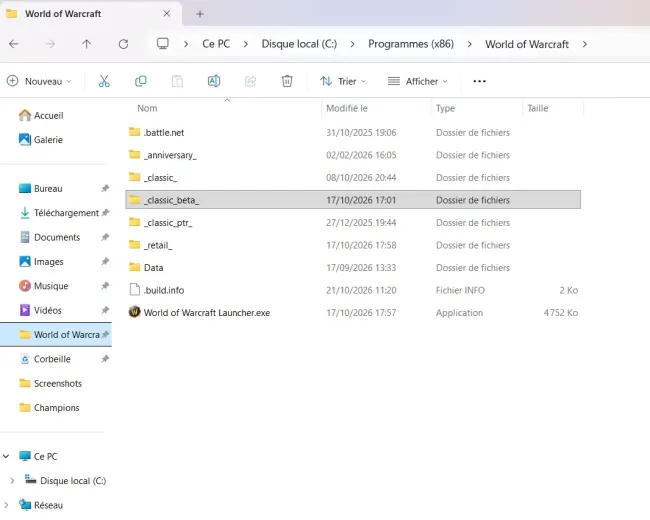Collapse the Ce PC tree node
This screenshot has height=520, width=650.
[6, 456]
